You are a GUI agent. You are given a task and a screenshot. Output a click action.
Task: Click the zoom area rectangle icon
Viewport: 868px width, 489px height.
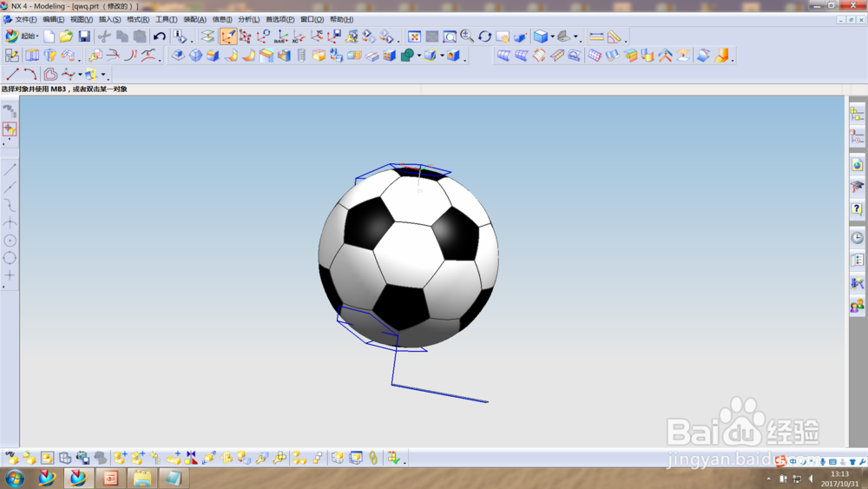pyautogui.click(x=450, y=36)
